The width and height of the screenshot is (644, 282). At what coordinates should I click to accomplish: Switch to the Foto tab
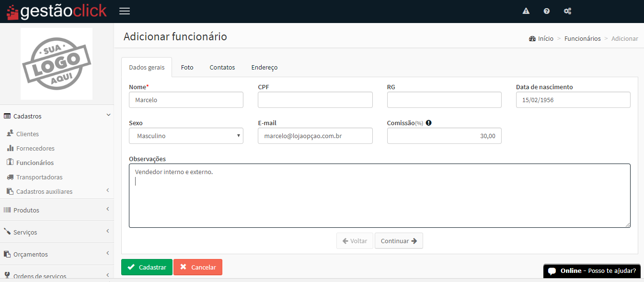[x=187, y=67]
